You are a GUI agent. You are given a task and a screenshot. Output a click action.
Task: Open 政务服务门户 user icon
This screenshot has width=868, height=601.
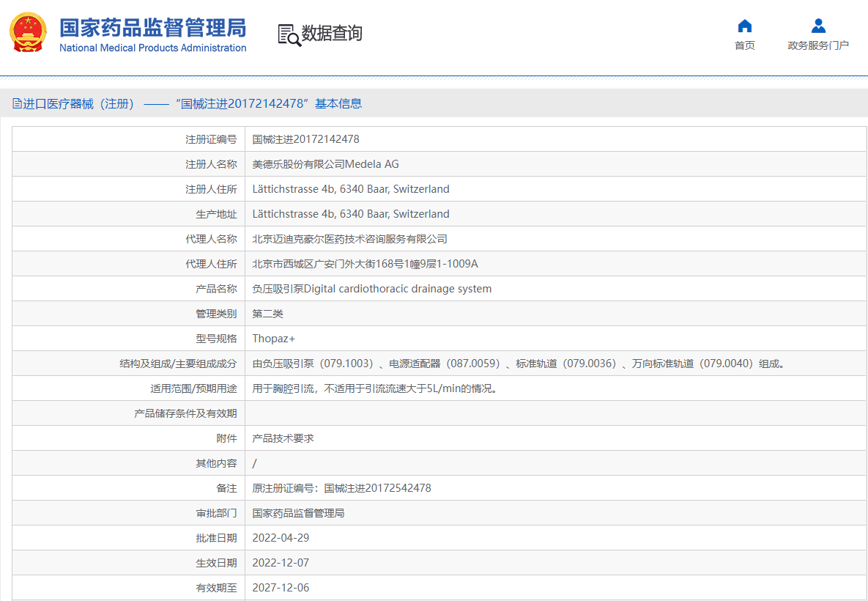click(818, 26)
